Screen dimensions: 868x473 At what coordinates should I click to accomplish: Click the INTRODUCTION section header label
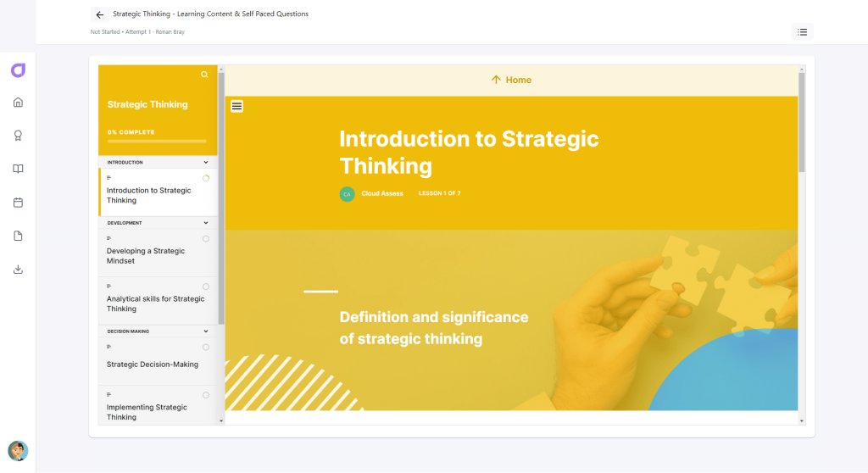(x=125, y=162)
